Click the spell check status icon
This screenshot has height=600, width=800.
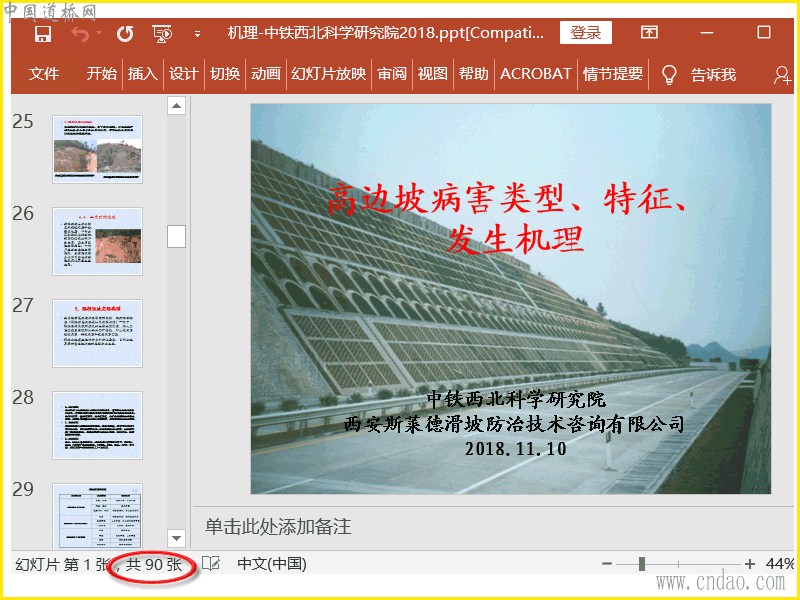click(x=211, y=564)
